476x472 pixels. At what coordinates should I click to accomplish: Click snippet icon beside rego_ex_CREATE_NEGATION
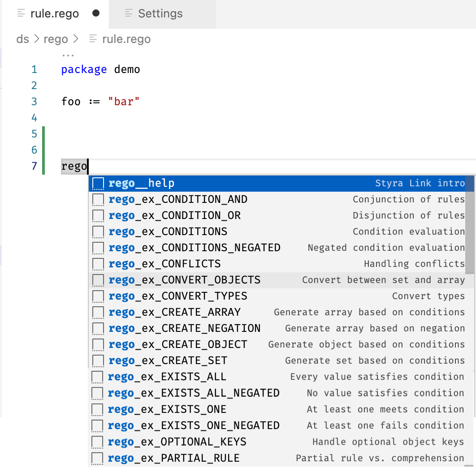point(98,328)
